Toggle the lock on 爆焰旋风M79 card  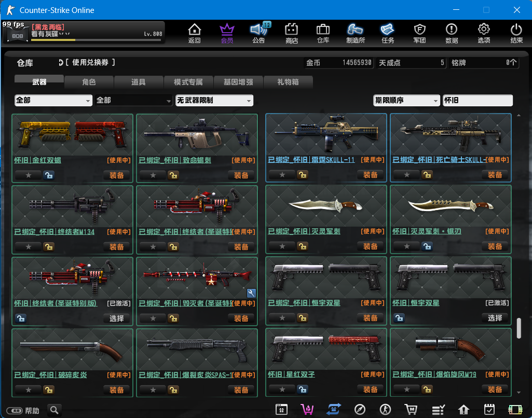[427, 389]
